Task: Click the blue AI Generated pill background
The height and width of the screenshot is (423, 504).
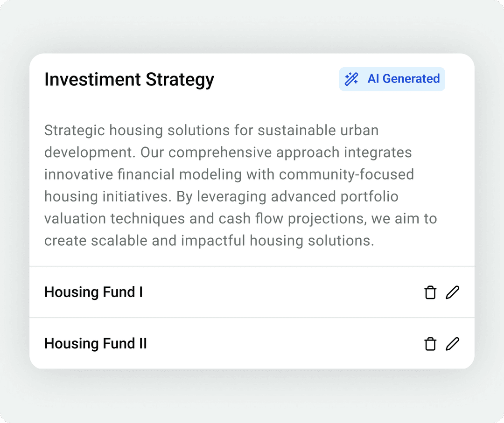Action: point(392,79)
